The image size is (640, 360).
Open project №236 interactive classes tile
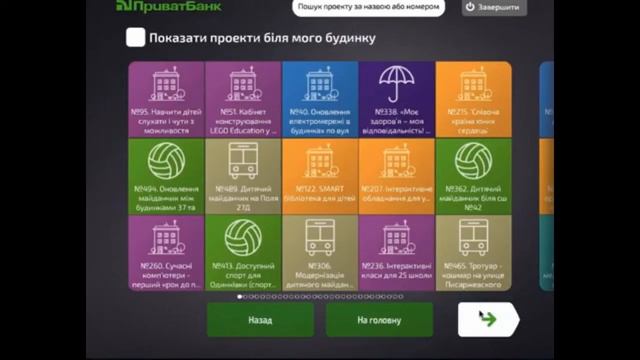click(397, 253)
